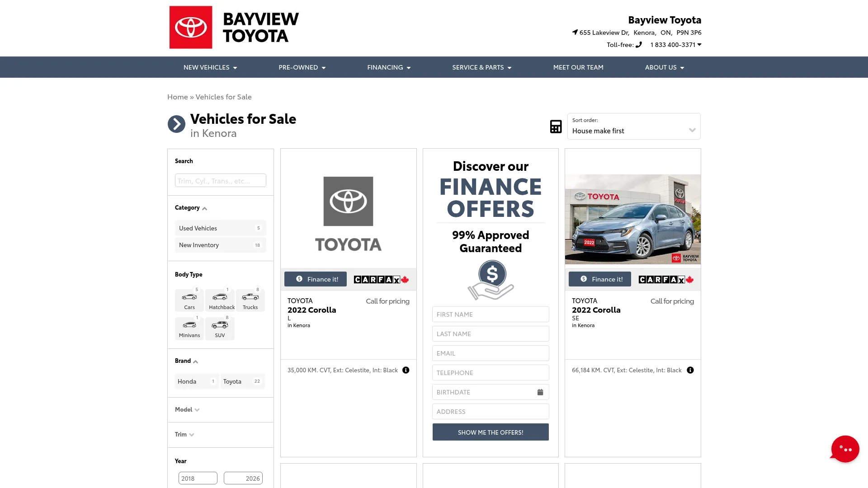Click the location arrow by the address
Image resolution: width=868 pixels, height=488 pixels.
coord(575,32)
